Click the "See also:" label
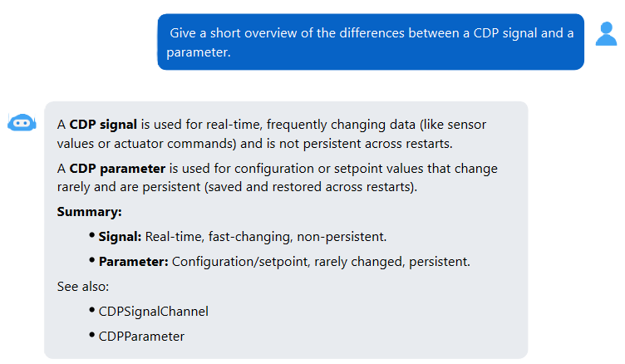The width and height of the screenshot is (625, 364). click(x=83, y=287)
